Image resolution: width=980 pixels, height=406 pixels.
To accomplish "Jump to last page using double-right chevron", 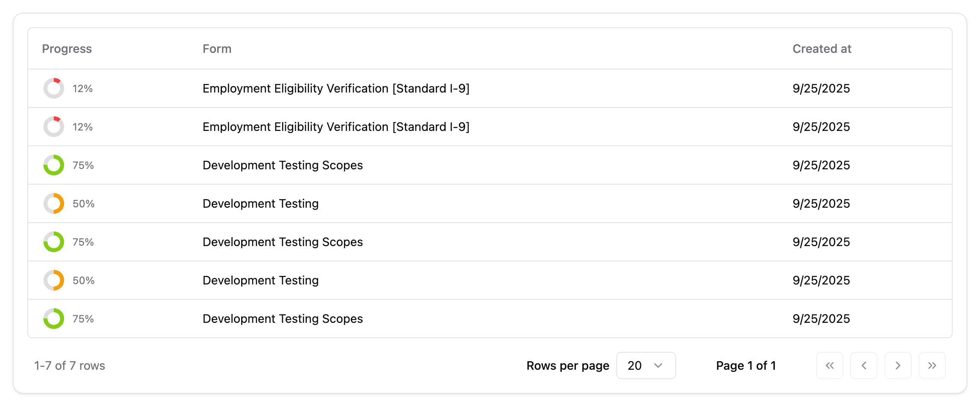I will [x=932, y=365].
